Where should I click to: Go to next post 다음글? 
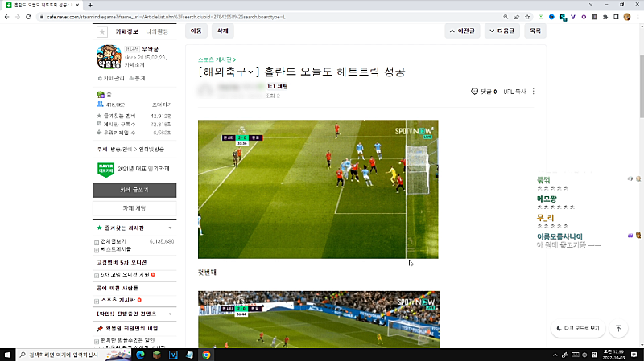(502, 31)
